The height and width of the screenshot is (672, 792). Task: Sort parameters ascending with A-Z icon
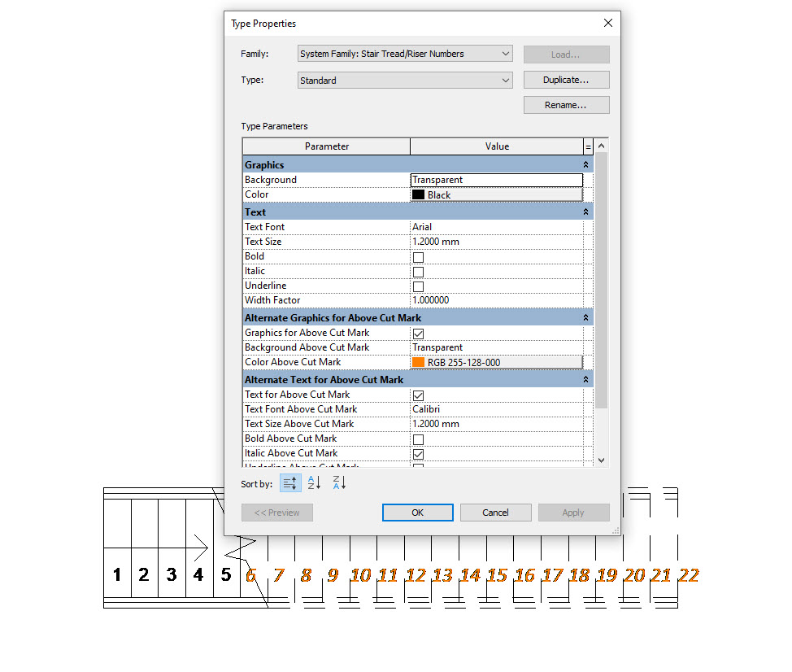click(x=313, y=482)
